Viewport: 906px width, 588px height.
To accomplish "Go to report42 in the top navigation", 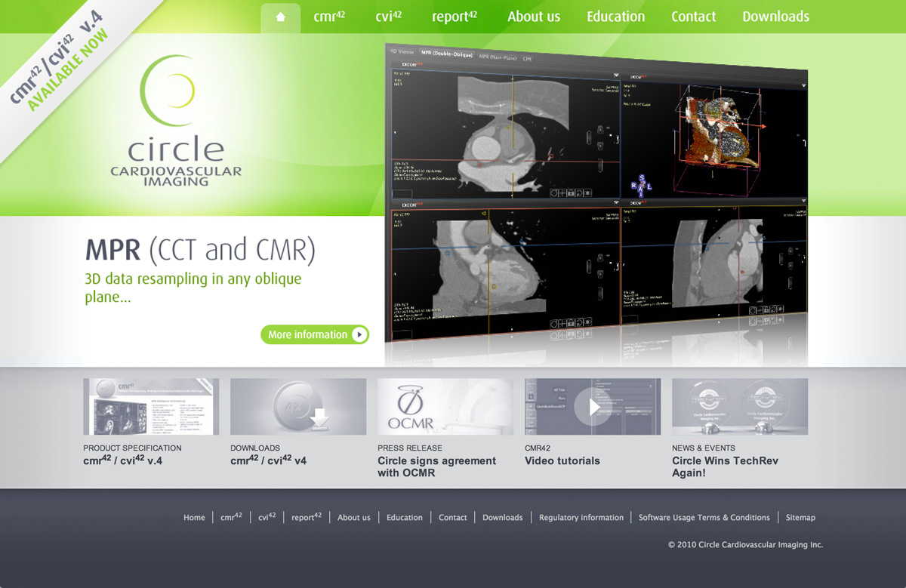I will [x=455, y=17].
